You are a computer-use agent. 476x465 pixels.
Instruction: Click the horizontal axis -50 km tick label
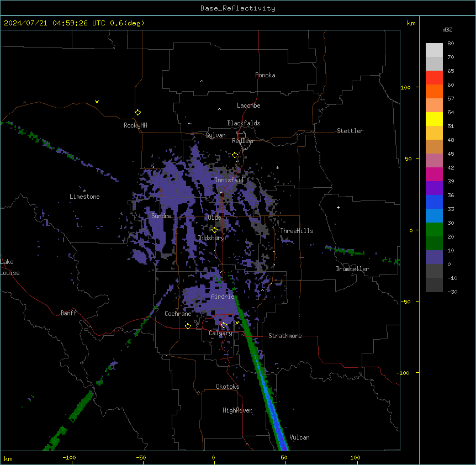click(x=141, y=457)
